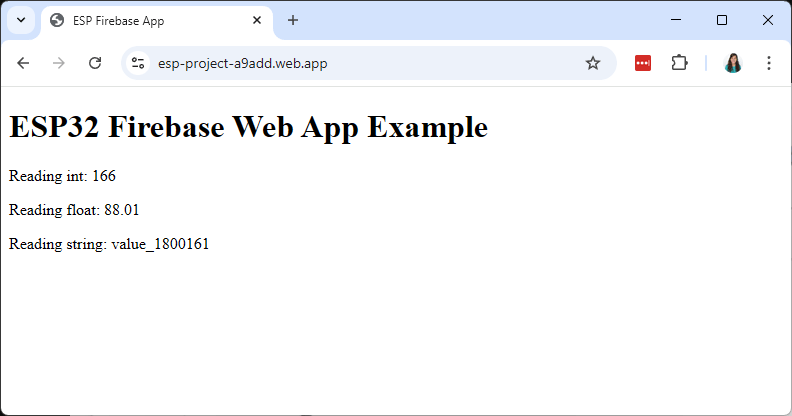792x416 pixels.
Task: Click the Reading int value 166 text
Action: click(62, 176)
